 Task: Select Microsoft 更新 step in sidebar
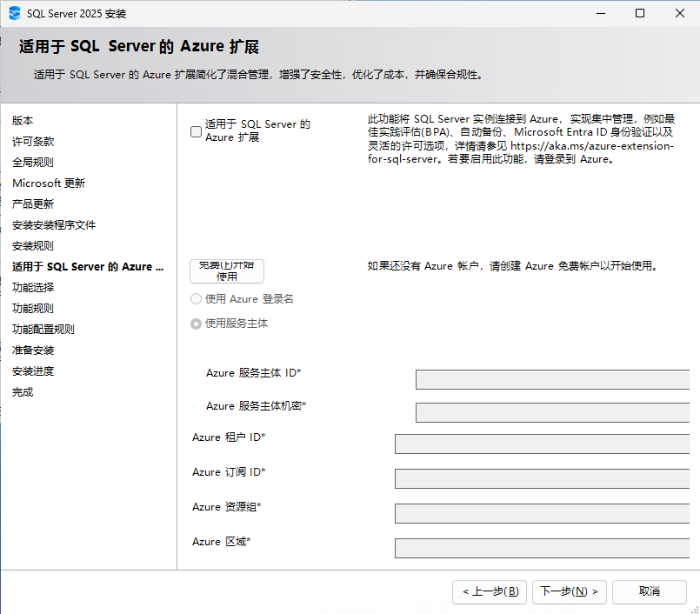(49, 184)
